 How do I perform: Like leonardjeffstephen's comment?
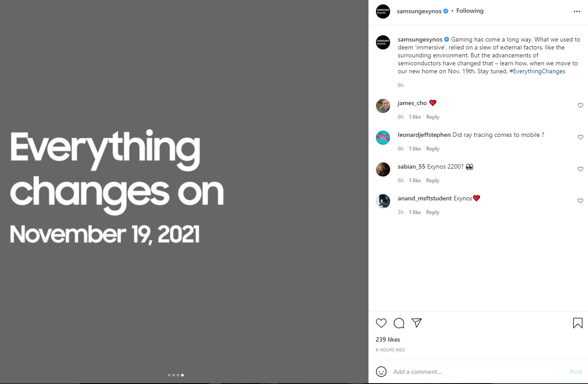(580, 137)
